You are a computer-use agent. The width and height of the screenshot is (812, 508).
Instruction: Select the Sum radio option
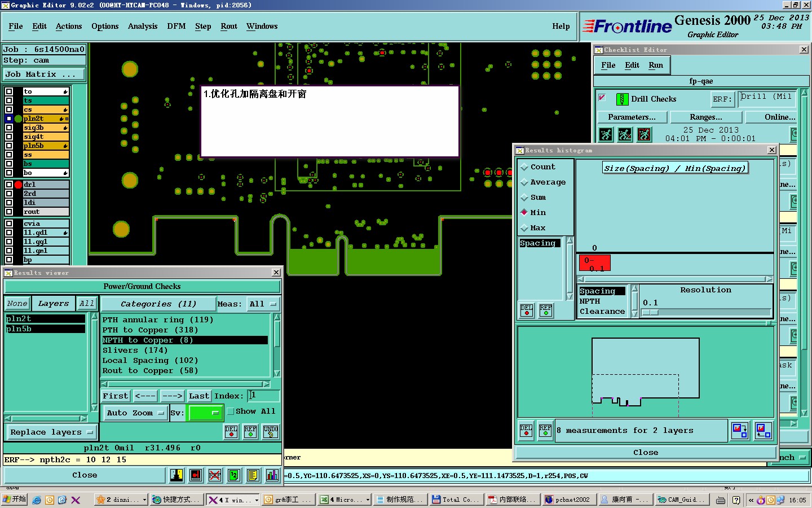click(x=524, y=198)
